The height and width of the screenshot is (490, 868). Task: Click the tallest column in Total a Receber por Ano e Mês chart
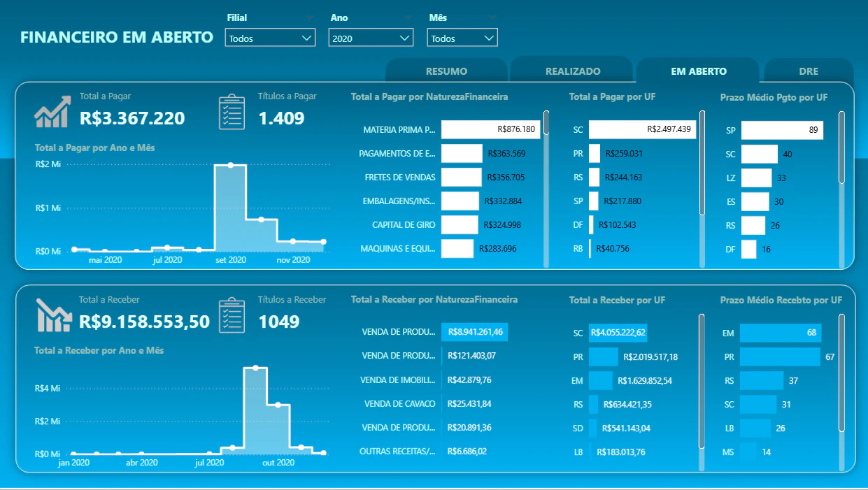pos(255,410)
